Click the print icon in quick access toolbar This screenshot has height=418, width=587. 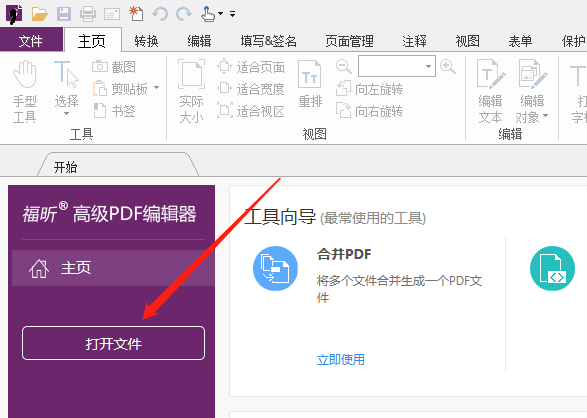(88, 14)
